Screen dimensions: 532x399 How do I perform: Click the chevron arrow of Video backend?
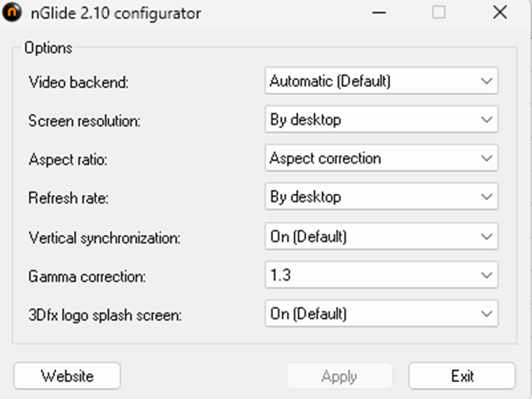[487, 81]
